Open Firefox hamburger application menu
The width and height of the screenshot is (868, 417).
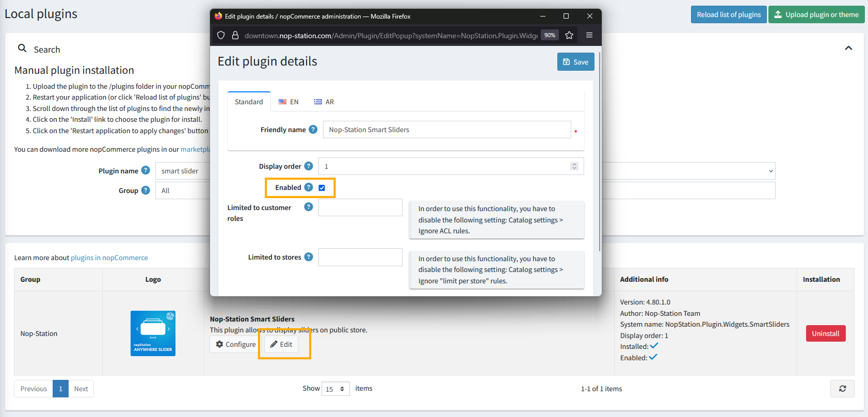(x=589, y=35)
